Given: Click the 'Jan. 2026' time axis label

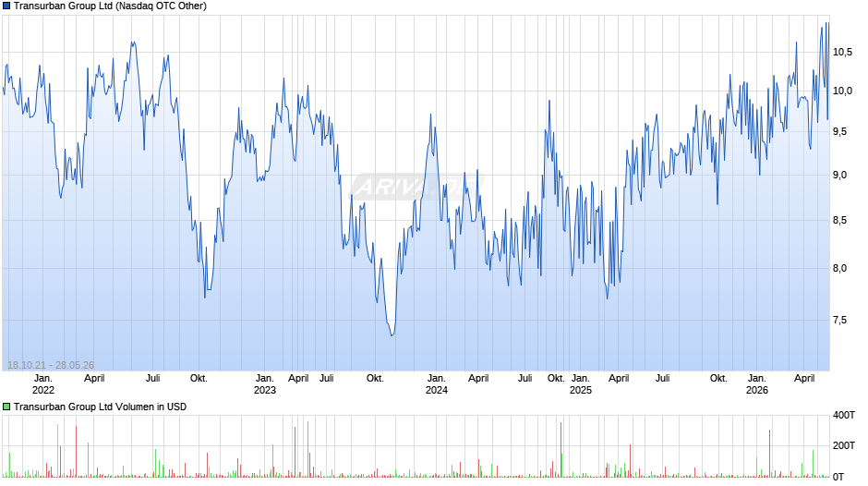Looking at the screenshot, I should (757, 384).
